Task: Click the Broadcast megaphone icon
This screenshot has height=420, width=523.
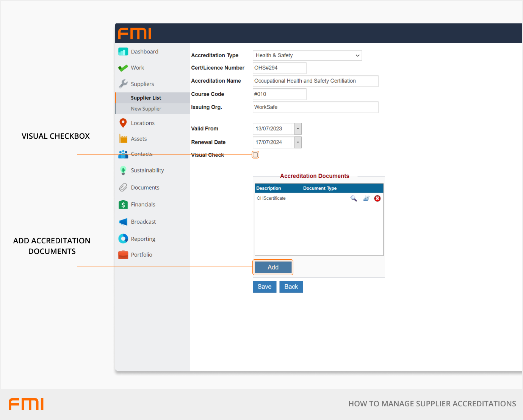Action: coord(123,222)
